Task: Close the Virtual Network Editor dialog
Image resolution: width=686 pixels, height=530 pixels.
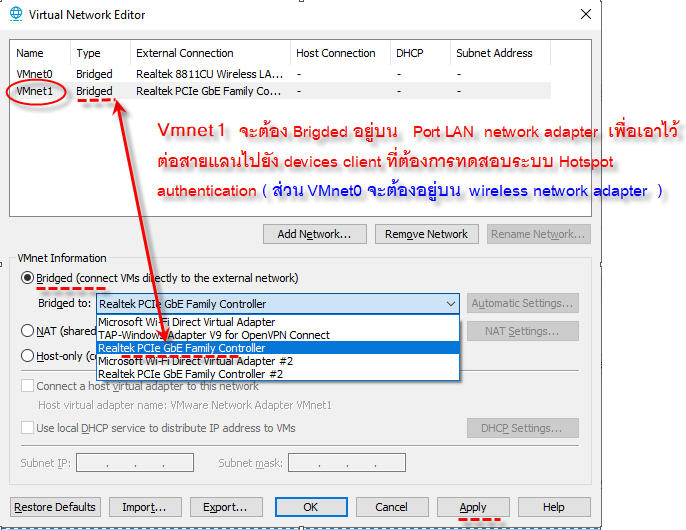Action: click(584, 14)
